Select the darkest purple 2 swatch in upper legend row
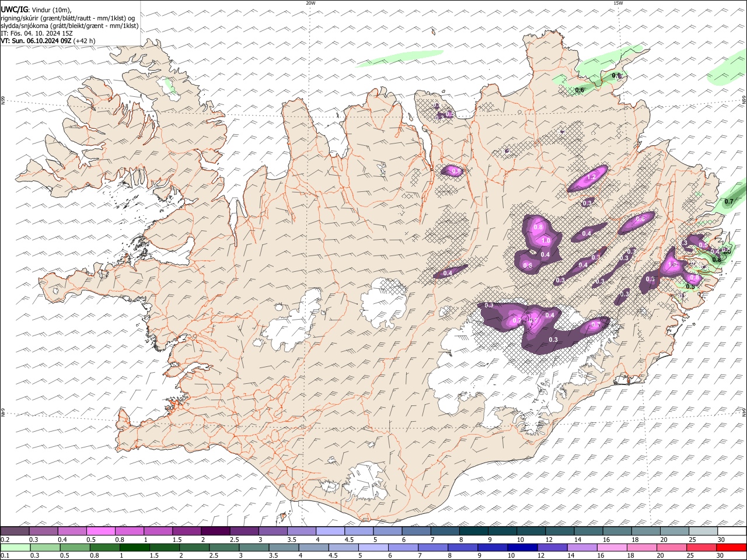 pyautogui.click(x=215, y=531)
